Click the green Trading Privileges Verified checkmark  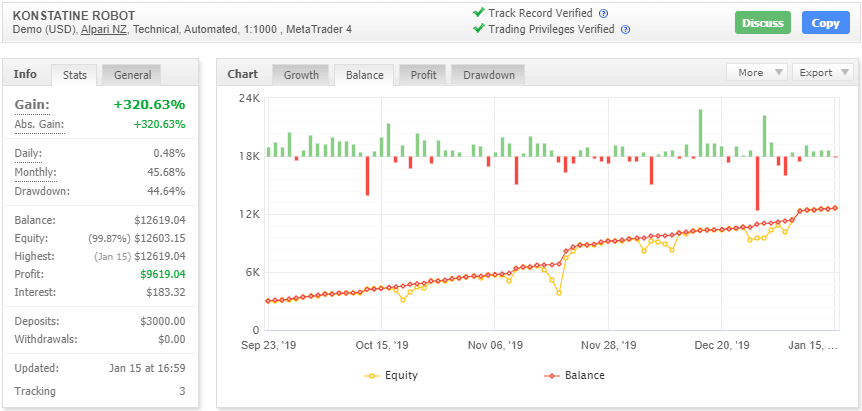click(x=478, y=29)
